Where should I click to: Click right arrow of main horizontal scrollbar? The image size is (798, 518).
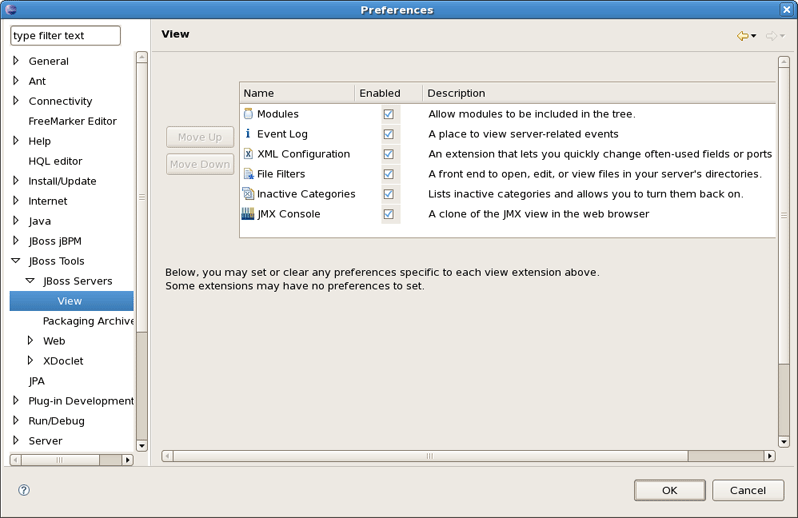pyautogui.click(x=770, y=456)
